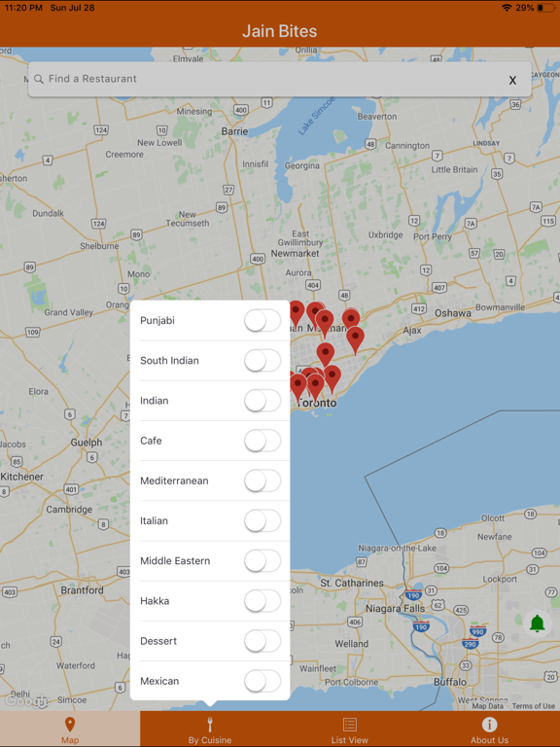Tap the search magnifier icon
The image size is (560, 747).
(39, 79)
